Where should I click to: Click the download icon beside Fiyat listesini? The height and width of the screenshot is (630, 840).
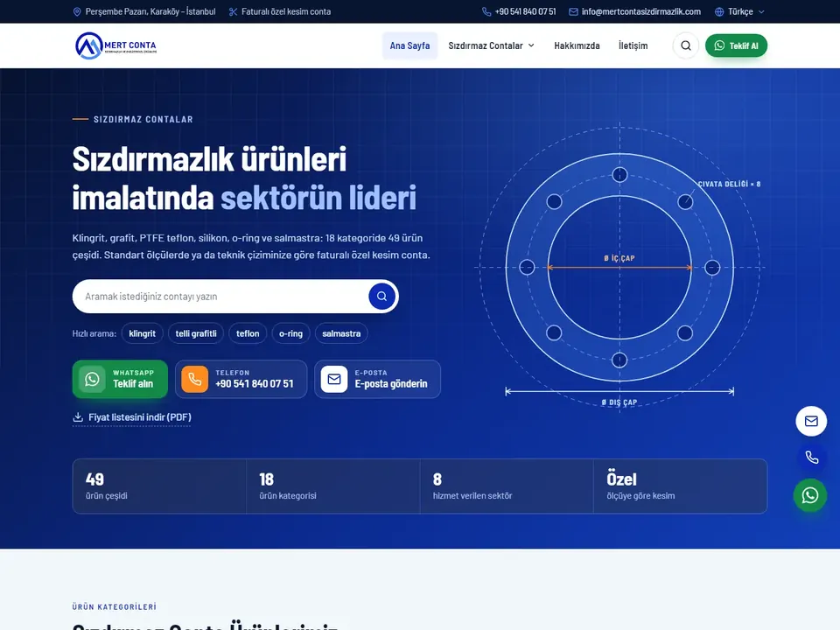(x=78, y=416)
